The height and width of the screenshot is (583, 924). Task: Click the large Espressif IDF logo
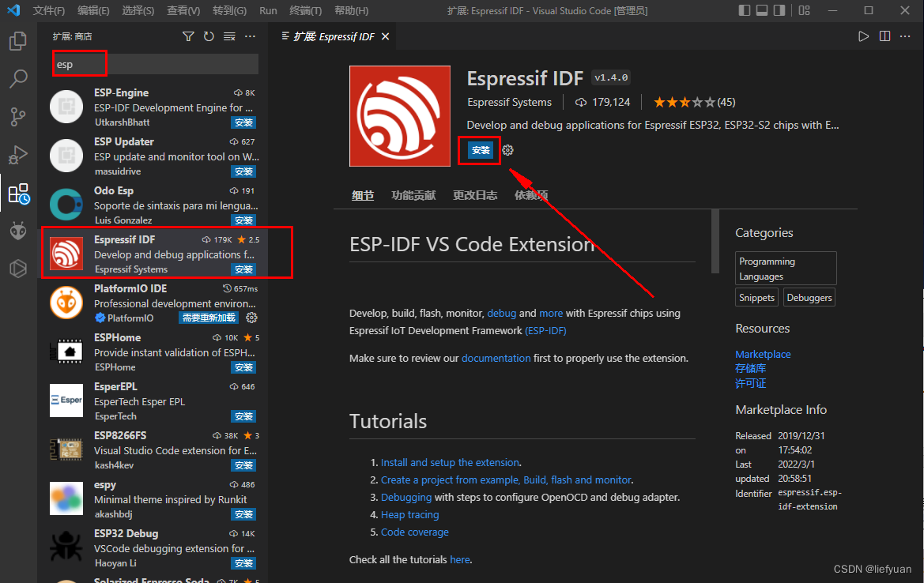pos(399,116)
